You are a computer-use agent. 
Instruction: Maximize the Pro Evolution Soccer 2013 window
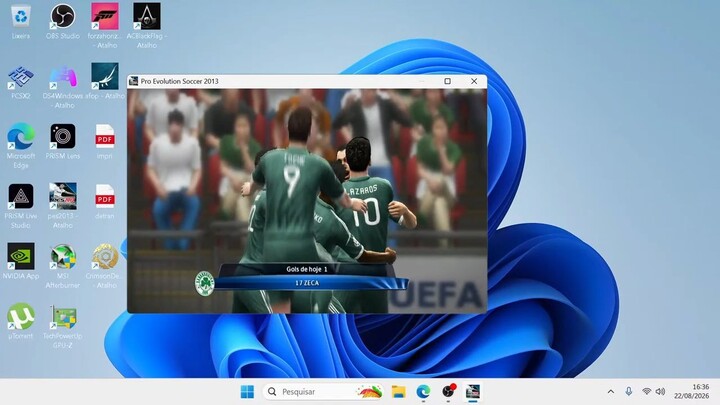(448, 81)
